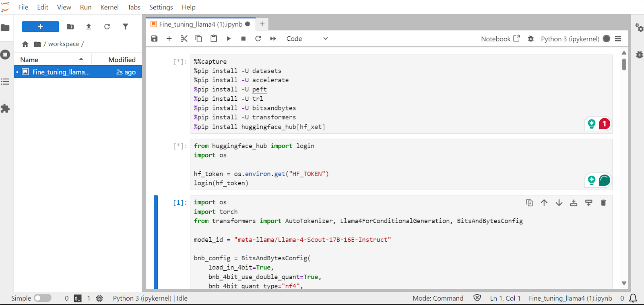Move the active cell up
The width and height of the screenshot is (644, 305).
[x=544, y=203]
